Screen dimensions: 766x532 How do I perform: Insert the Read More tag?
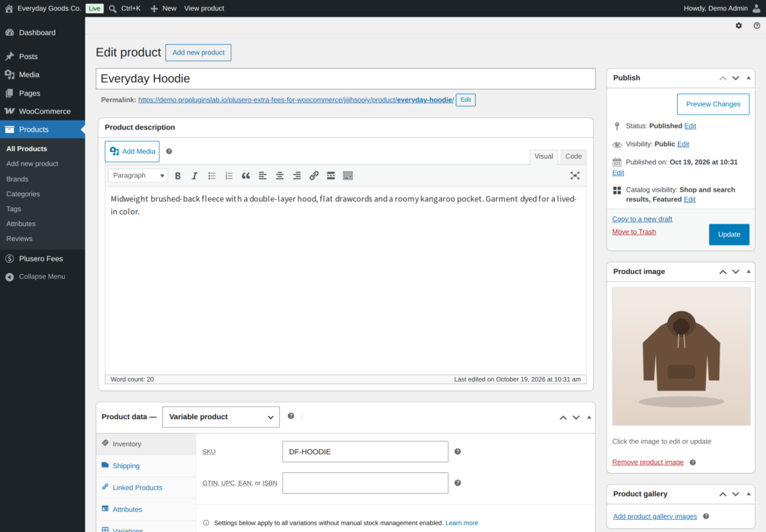331,176
